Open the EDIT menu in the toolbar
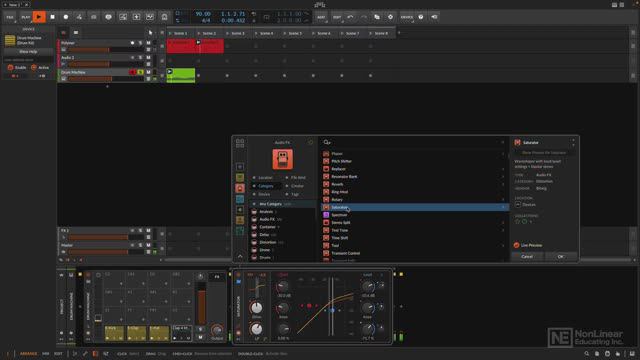The image size is (640, 360). pyautogui.click(x=337, y=17)
